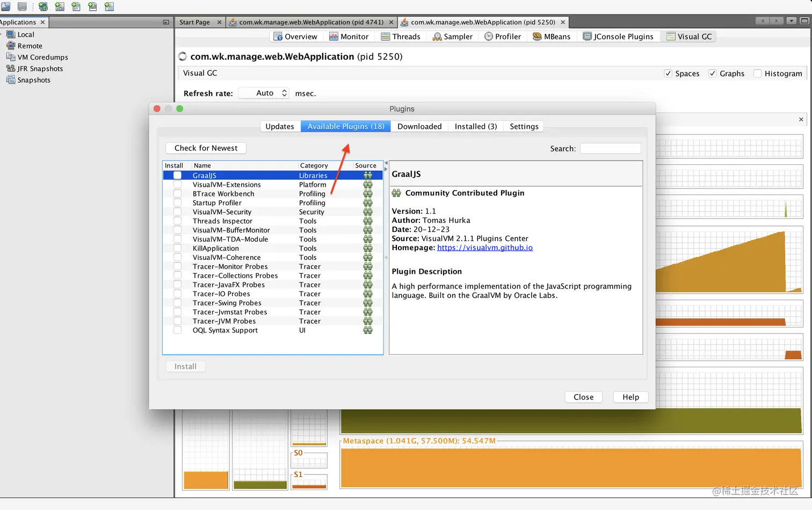Click the Add JMX Connection toolbar icon
Viewport: 812px width, 510px height.
point(60,6)
